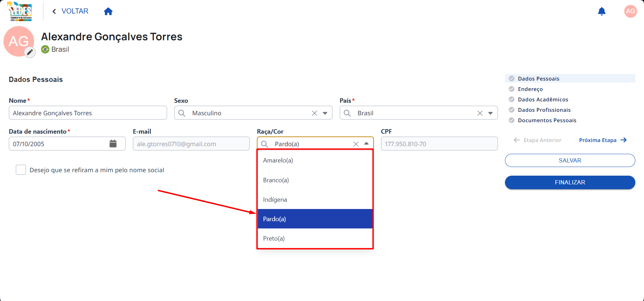Enable the nome social checkbox
The height and width of the screenshot is (301, 644).
point(21,170)
